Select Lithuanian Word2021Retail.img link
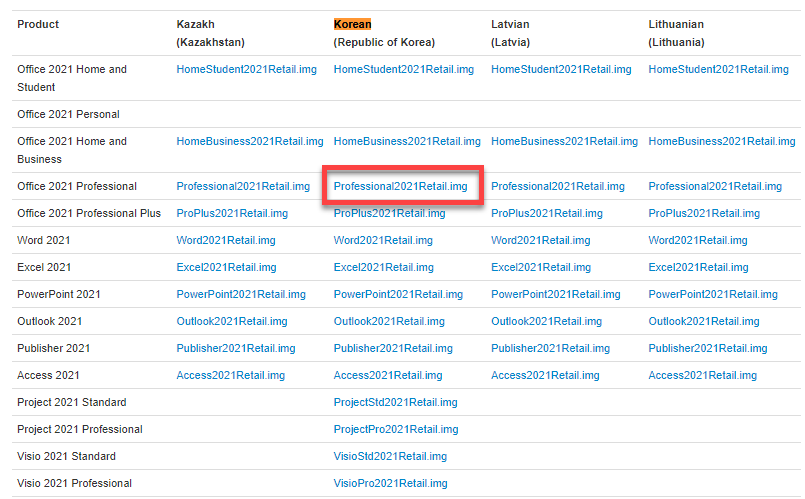805x499 pixels. [698, 240]
